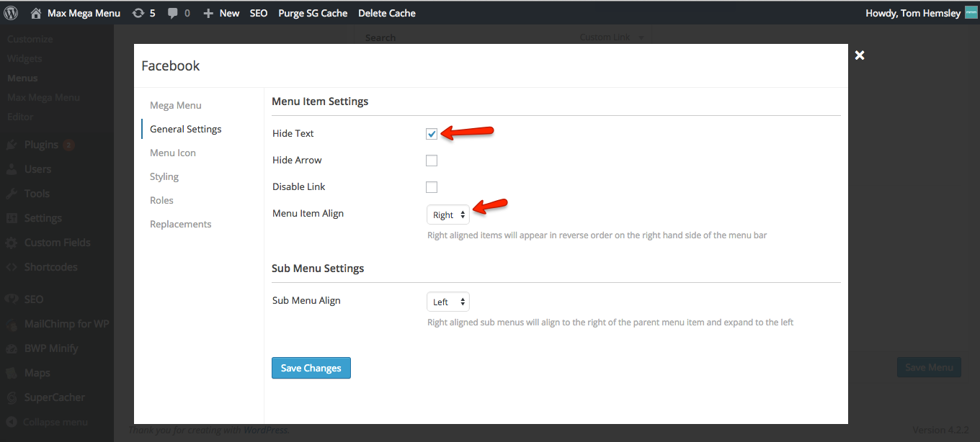Click Purge SG Cache in admin bar
980x442 pixels.
[x=313, y=13]
